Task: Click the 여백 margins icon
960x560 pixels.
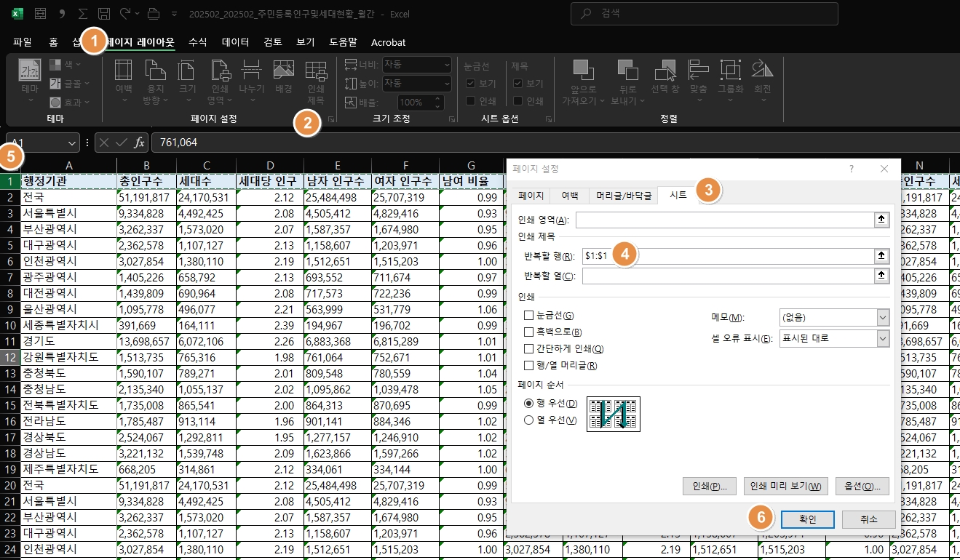Action: point(124,70)
